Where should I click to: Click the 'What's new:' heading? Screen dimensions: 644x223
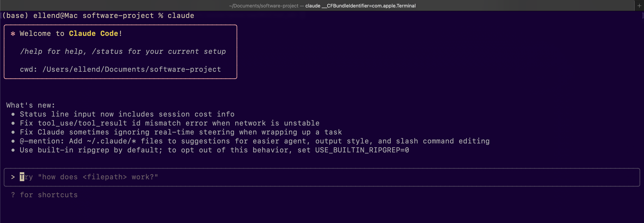(30, 105)
